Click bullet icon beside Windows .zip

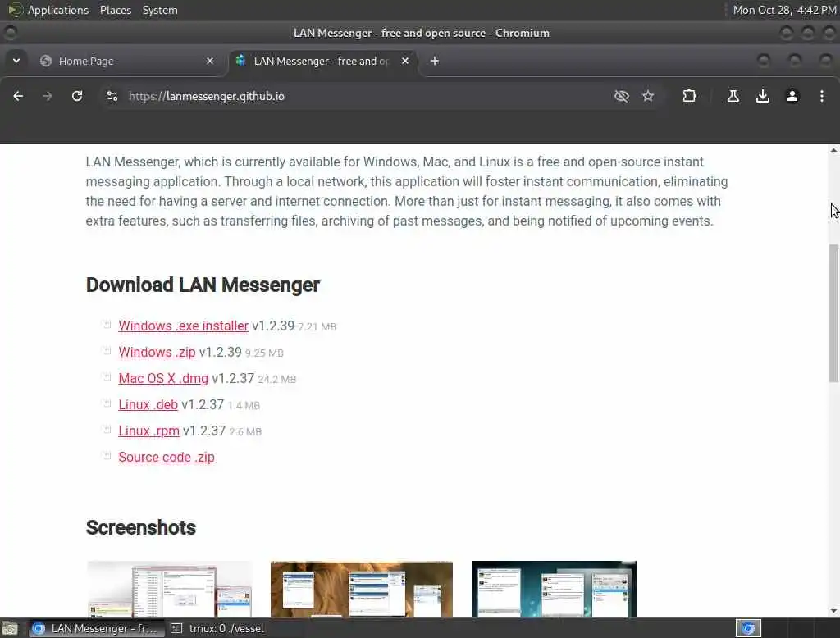107,350
